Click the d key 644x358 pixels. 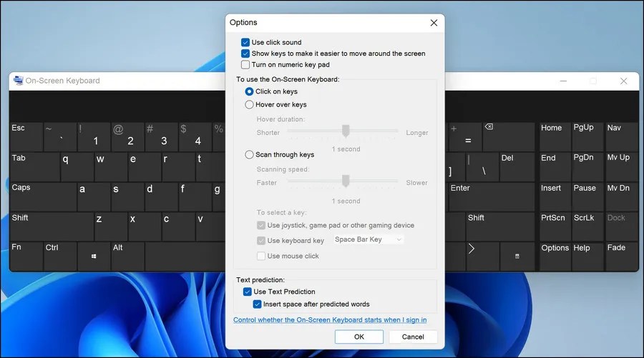click(161, 197)
